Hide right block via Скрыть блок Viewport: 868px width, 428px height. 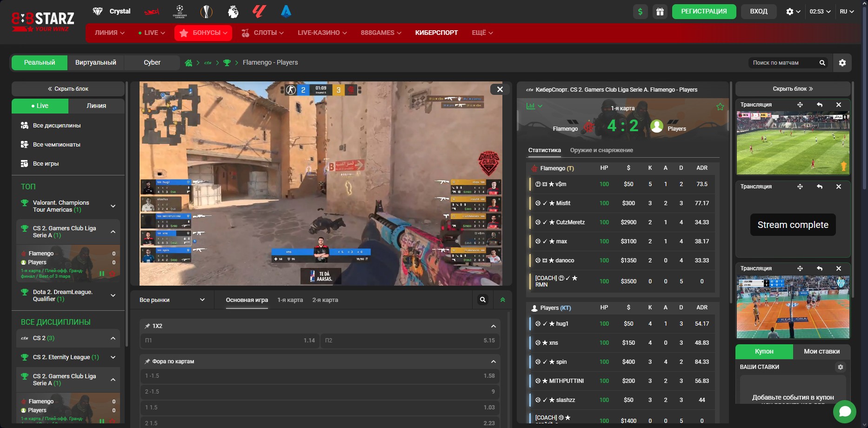click(x=793, y=89)
